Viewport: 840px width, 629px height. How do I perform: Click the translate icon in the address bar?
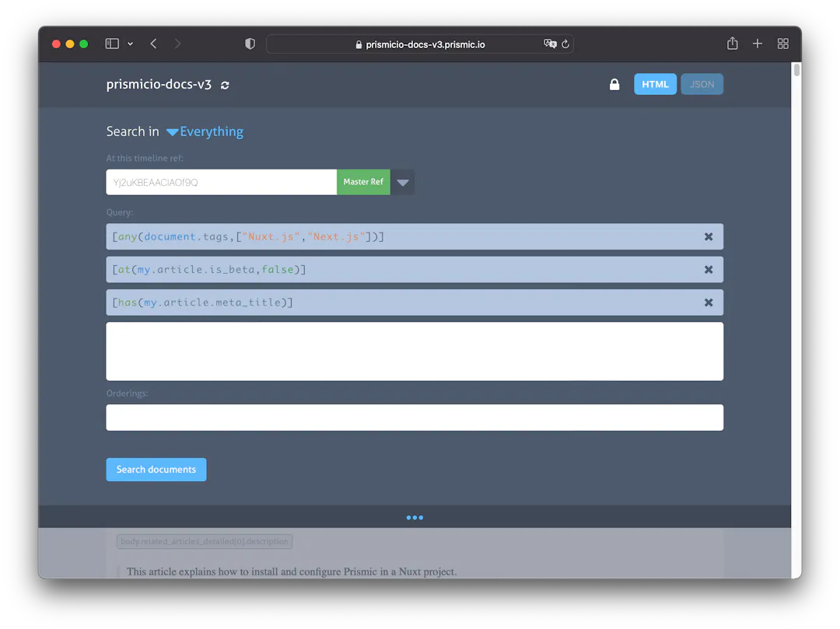(x=550, y=44)
